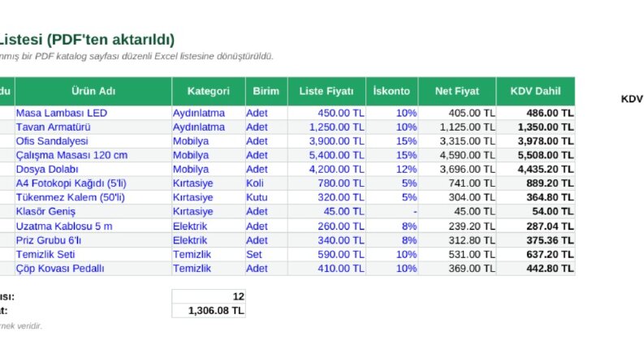Select the net price '1,125.00 TL' cell
644x362 pixels.
457,127
